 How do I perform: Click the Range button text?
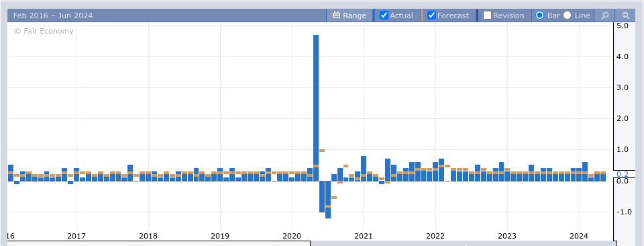(x=354, y=15)
